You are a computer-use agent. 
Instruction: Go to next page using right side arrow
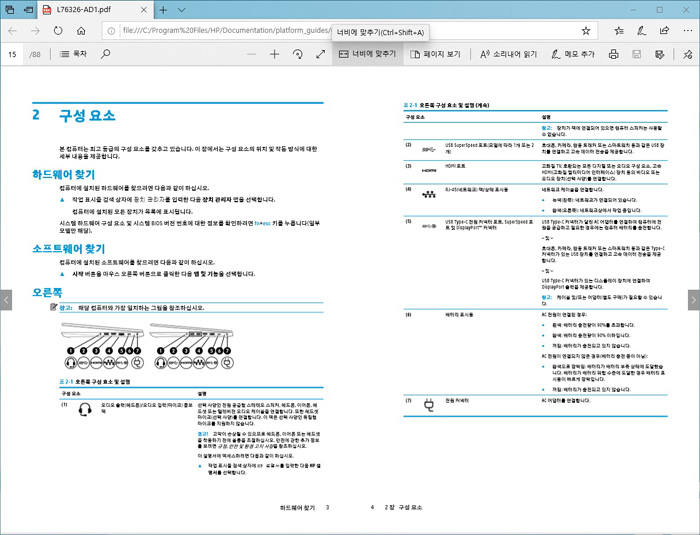tap(694, 300)
